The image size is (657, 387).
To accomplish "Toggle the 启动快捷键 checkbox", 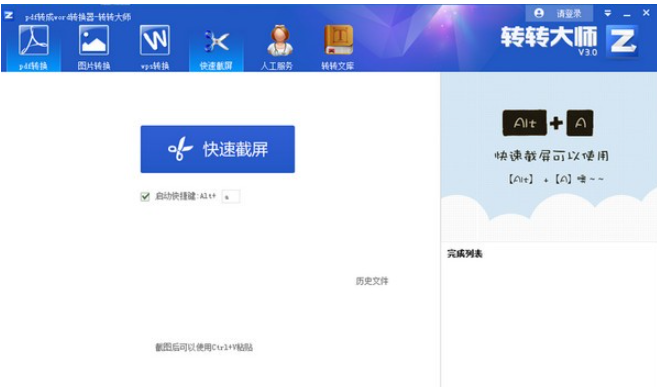I will (x=145, y=196).
